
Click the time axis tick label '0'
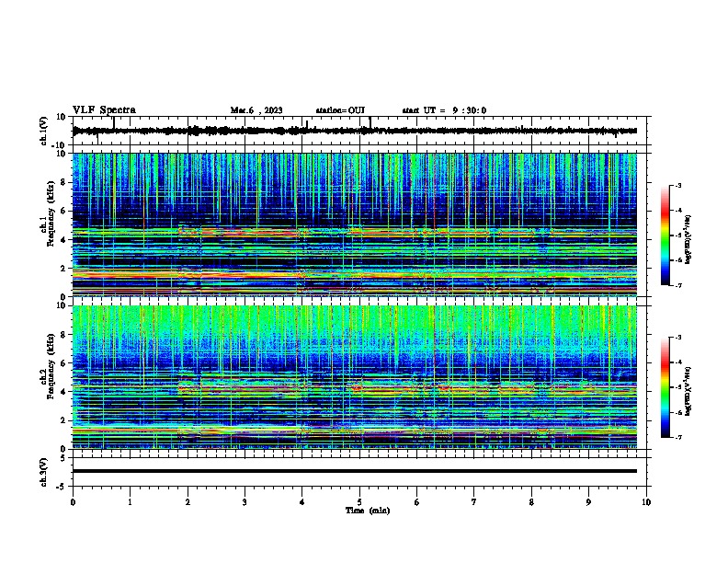click(x=73, y=502)
